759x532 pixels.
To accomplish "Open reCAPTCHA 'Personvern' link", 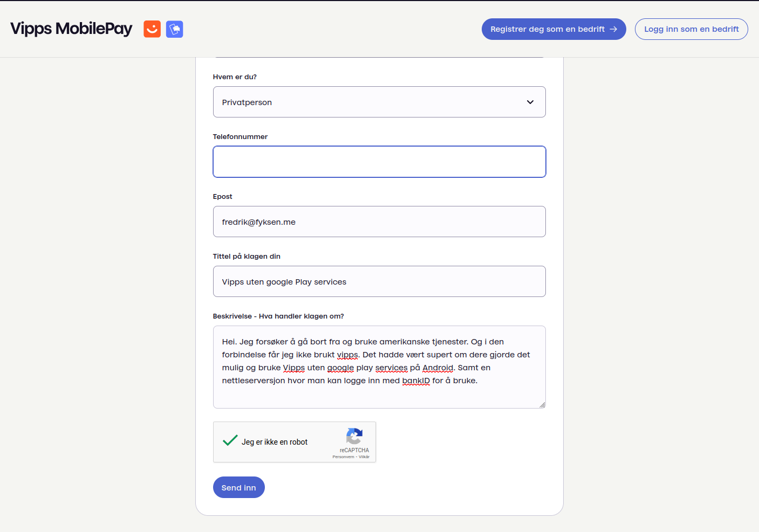I will (343, 457).
